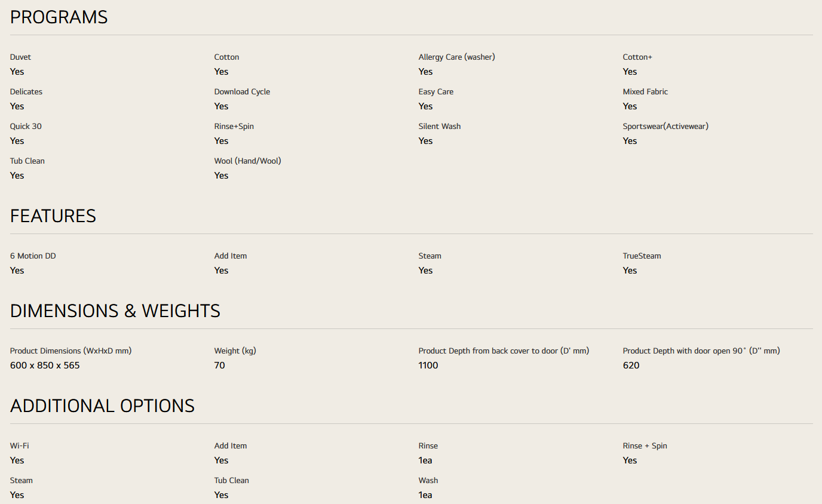
Task: Click the ADDITIONAL OPTIONS heading
Action: 102,405
